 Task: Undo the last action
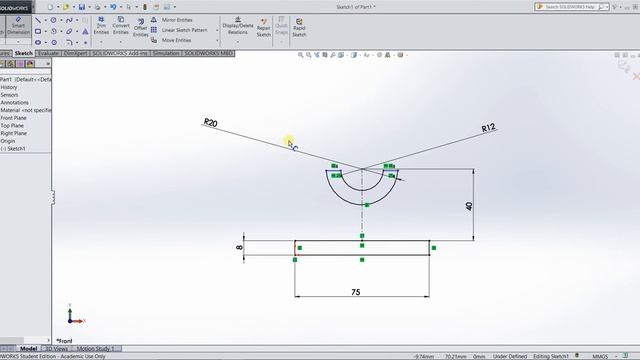113,7
